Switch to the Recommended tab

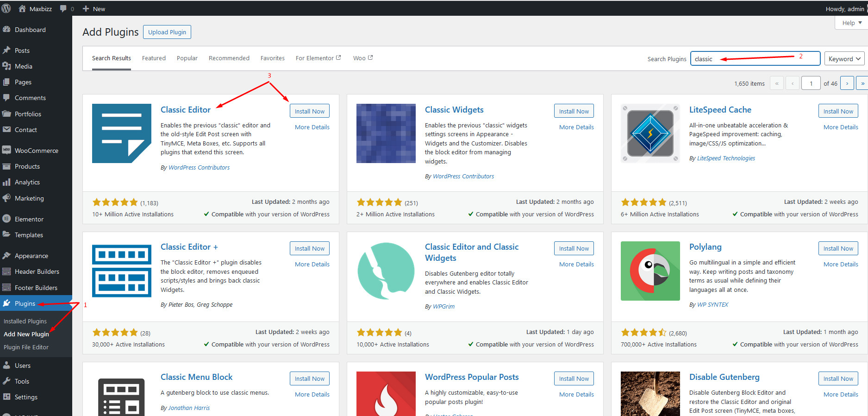[x=229, y=58]
